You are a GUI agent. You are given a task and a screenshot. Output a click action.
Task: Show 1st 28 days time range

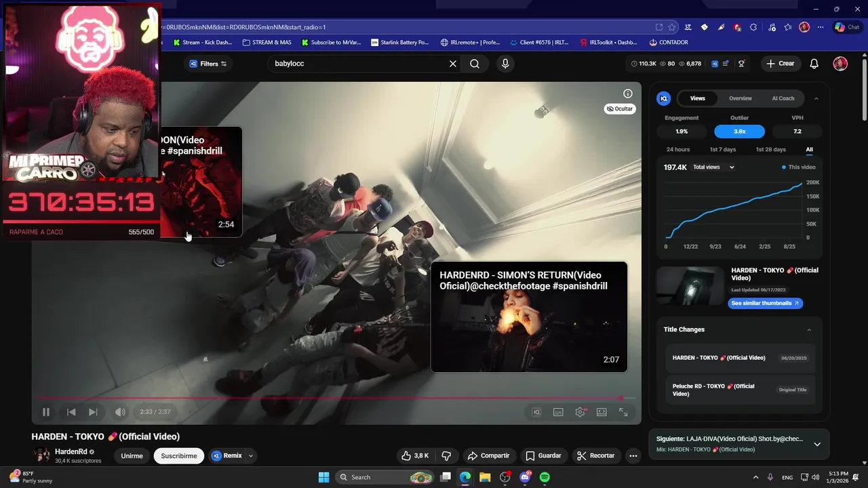coord(771,149)
